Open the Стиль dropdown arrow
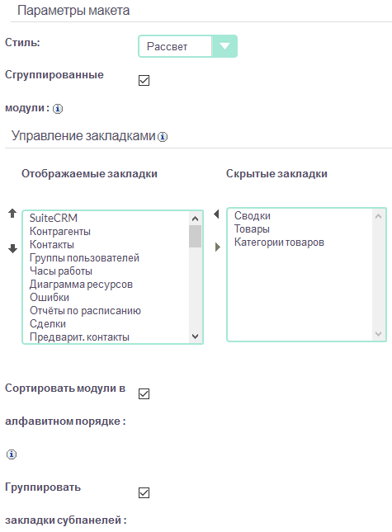The width and height of the screenshot is (392, 532). [224, 46]
